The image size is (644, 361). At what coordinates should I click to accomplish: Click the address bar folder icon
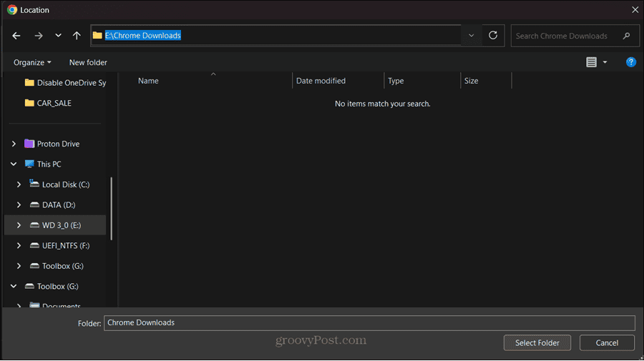click(97, 35)
